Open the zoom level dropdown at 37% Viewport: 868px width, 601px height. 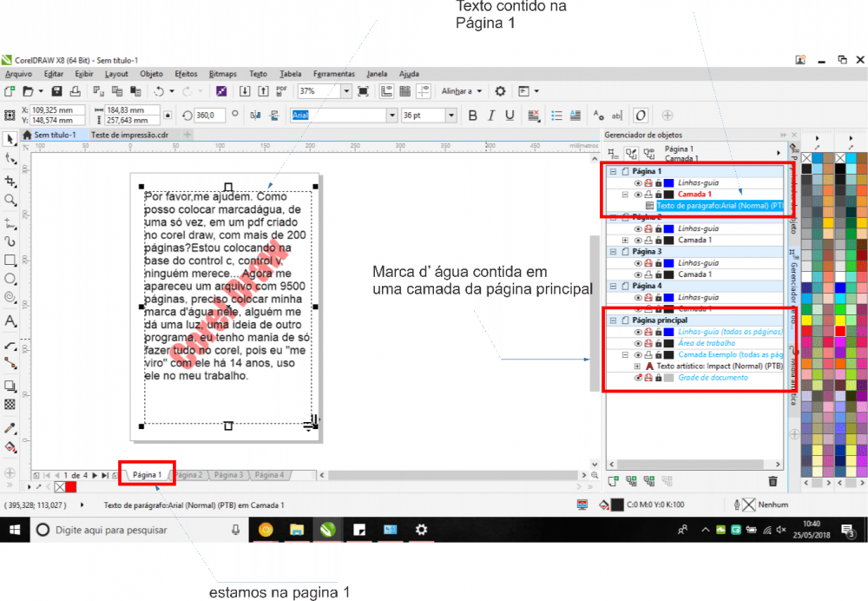[347, 91]
